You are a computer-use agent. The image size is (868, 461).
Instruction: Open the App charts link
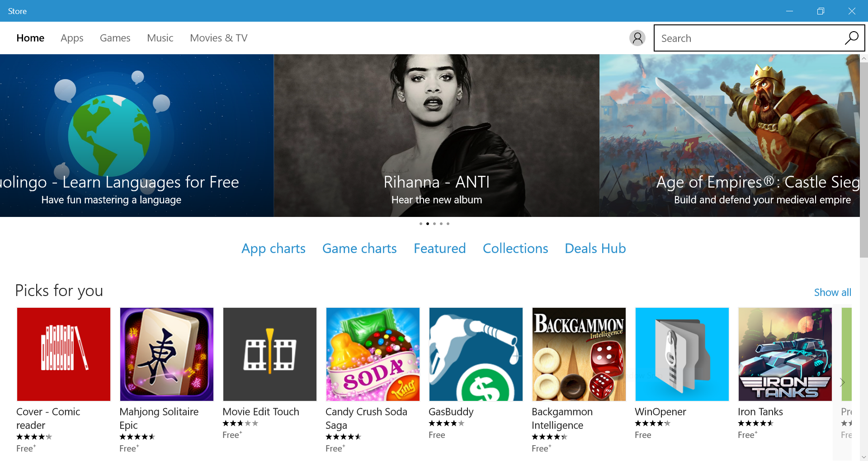274,249
